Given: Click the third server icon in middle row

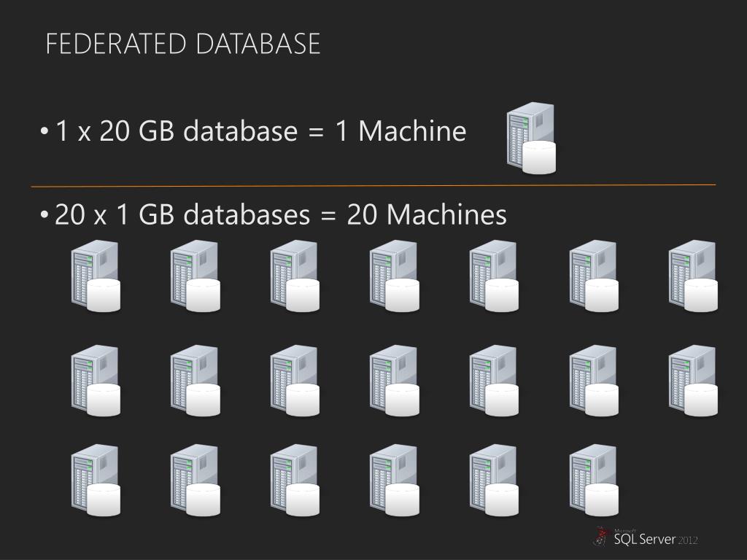Looking at the screenshot, I should point(295,380).
